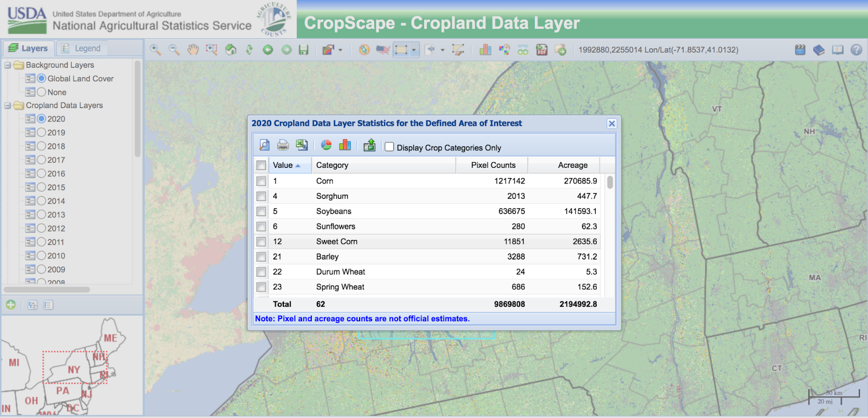This screenshot has width=868, height=418.
Task: Tick the header select-all checkbox
Action: pos(261,165)
